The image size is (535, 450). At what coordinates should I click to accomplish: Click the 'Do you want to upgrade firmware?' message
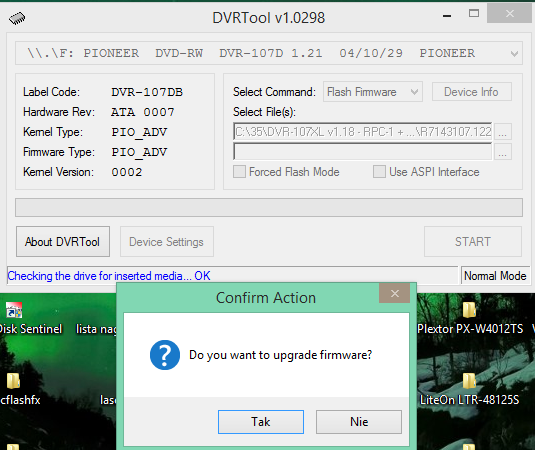(x=280, y=355)
